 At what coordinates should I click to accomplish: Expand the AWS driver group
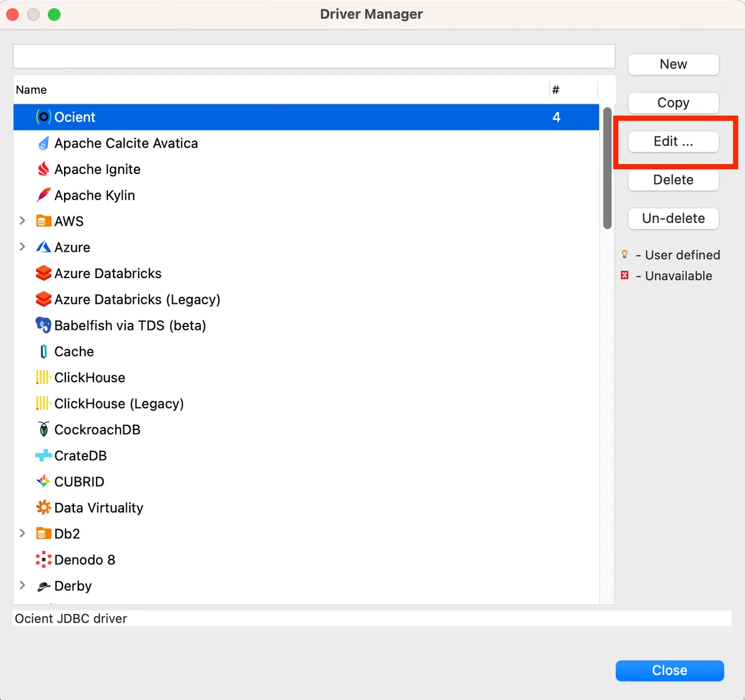tap(23, 221)
